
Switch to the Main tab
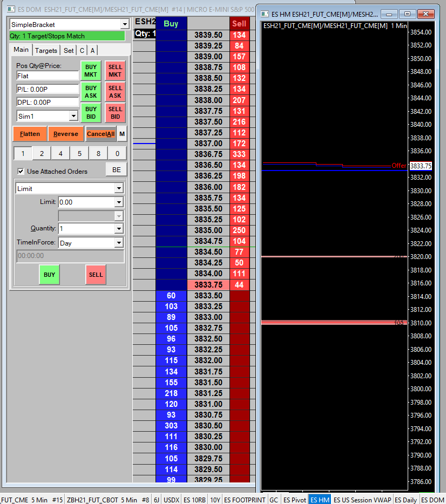21,50
